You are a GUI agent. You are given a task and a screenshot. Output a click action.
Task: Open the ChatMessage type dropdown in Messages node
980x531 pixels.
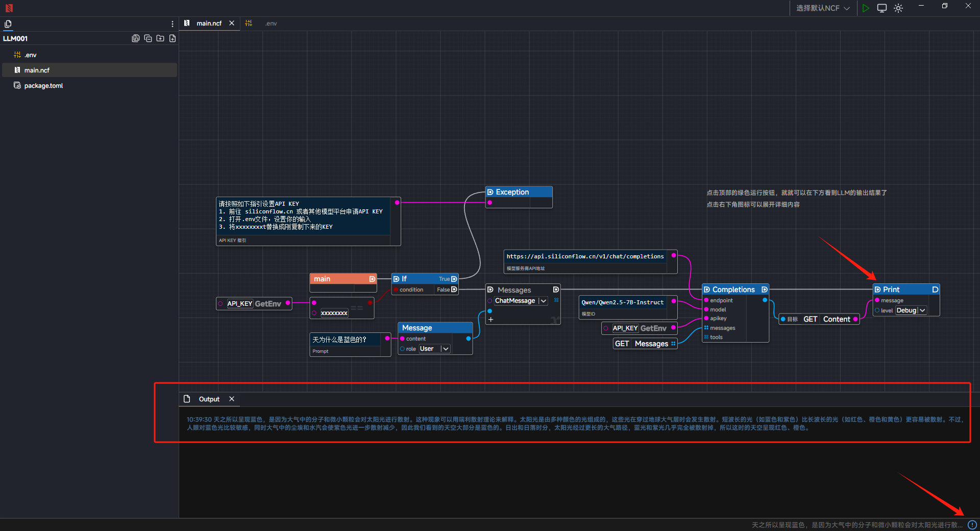coord(543,301)
